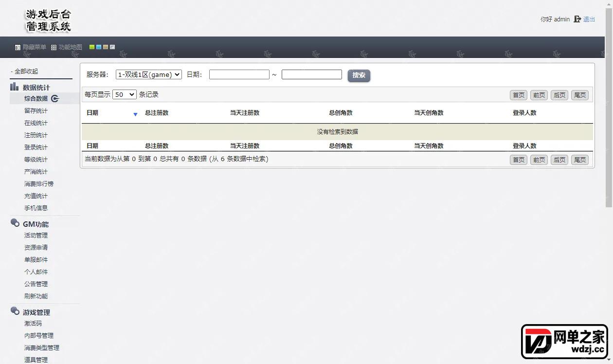The image size is (613, 364).
Task: Click 功能地图 text in top bar
Action: (x=71, y=48)
